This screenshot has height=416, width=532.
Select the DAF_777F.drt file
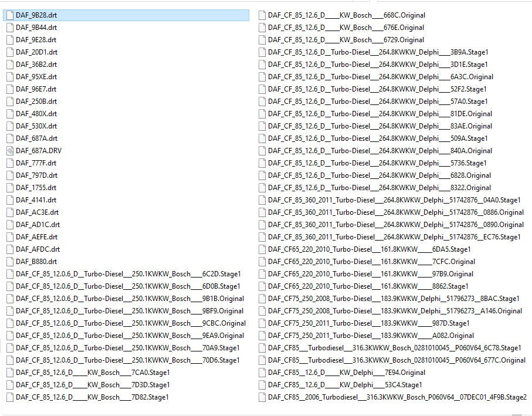pyautogui.click(x=36, y=163)
